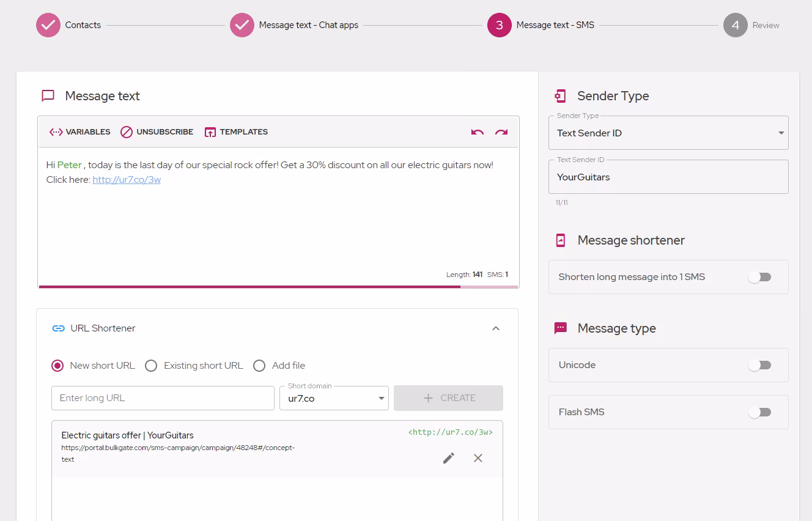Select the Existing short URL radio

(151, 366)
